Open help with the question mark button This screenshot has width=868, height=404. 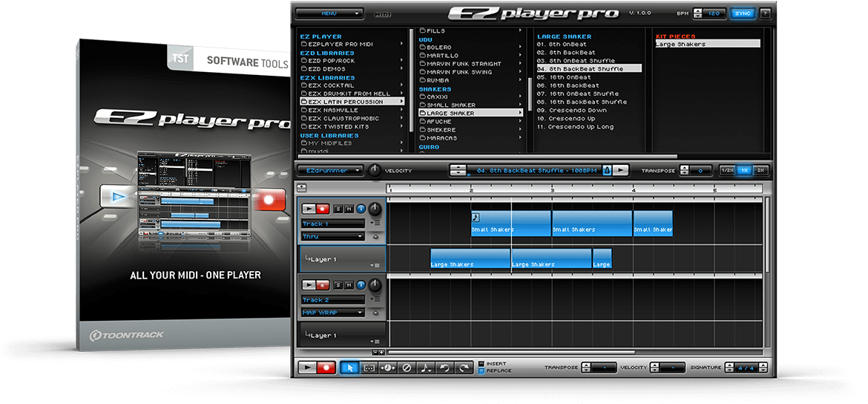tap(765, 13)
